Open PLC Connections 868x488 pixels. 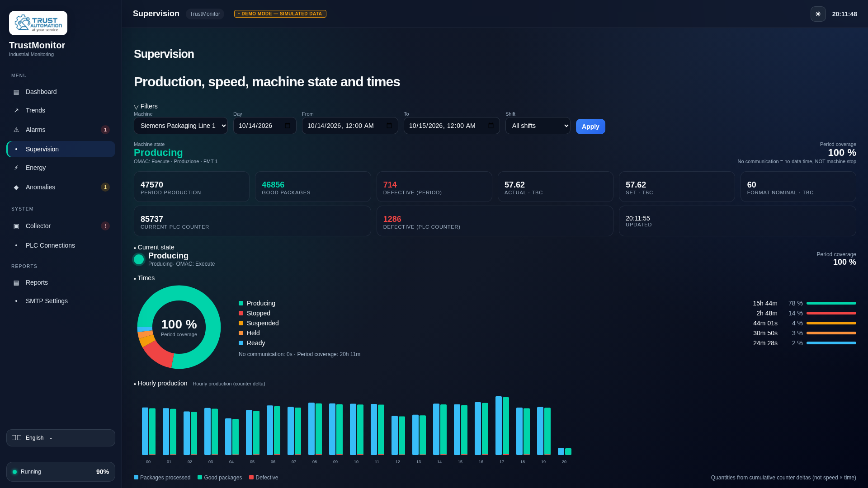(x=61, y=246)
